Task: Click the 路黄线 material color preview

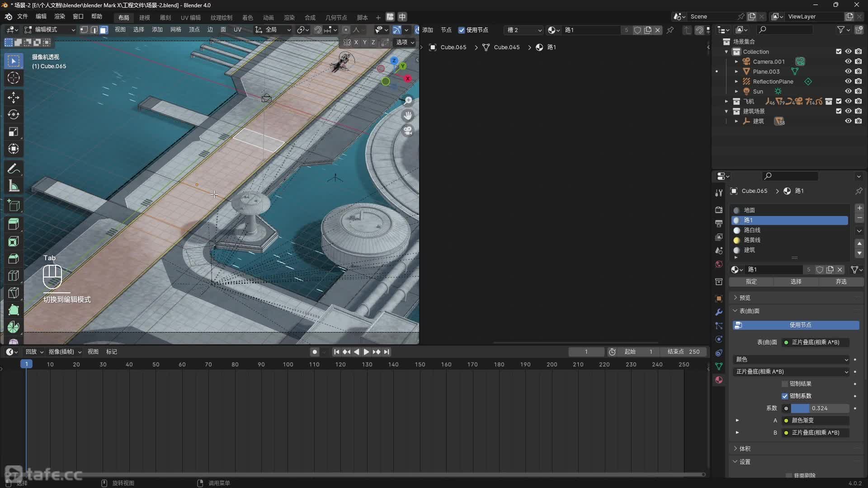Action: pyautogui.click(x=736, y=240)
